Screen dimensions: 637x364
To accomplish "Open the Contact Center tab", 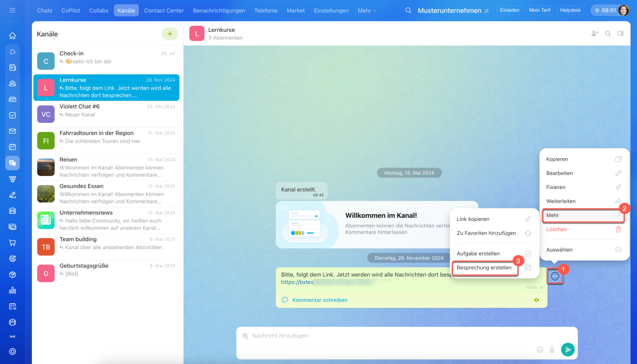I will (164, 10).
